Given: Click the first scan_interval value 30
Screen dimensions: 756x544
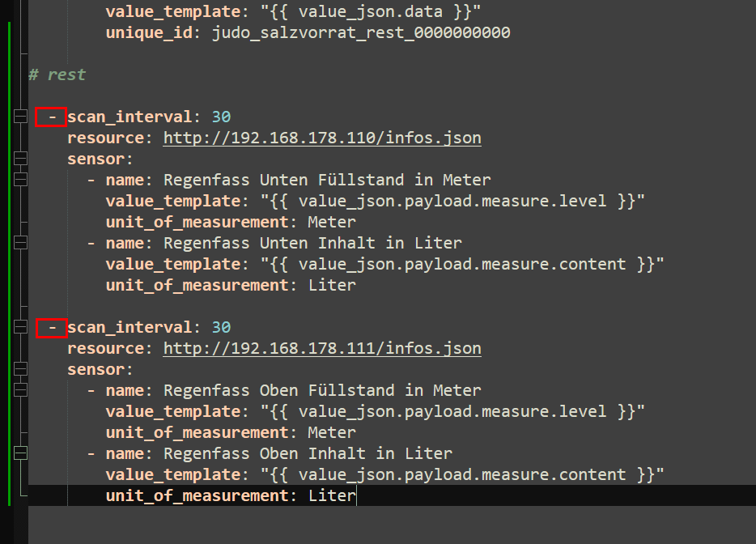Looking at the screenshot, I should (221, 117).
